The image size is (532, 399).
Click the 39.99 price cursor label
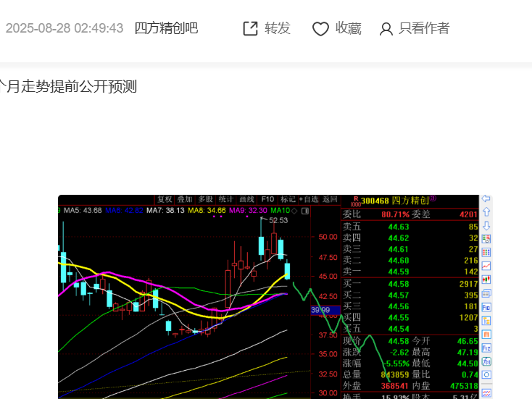(325, 310)
